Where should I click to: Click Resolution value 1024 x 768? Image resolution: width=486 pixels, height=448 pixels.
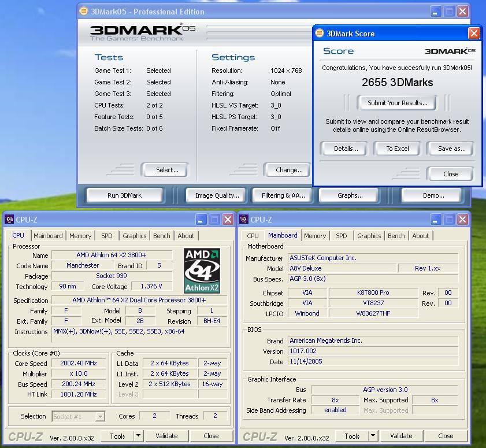point(286,71)
